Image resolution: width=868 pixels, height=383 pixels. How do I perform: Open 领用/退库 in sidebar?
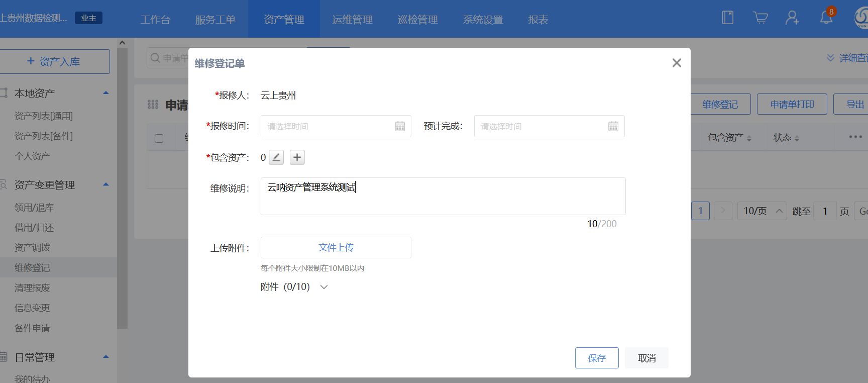click(x=34, y=208)
